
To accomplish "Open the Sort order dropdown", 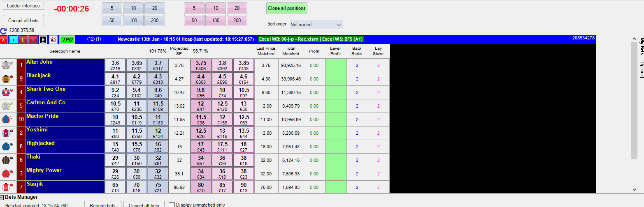I will (x=316, y=25).
